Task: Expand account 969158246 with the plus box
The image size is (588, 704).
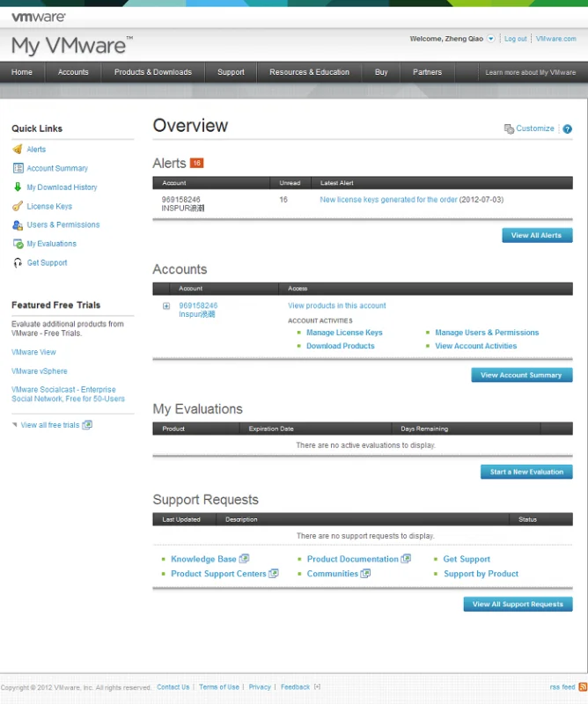Action: point(166,305)
